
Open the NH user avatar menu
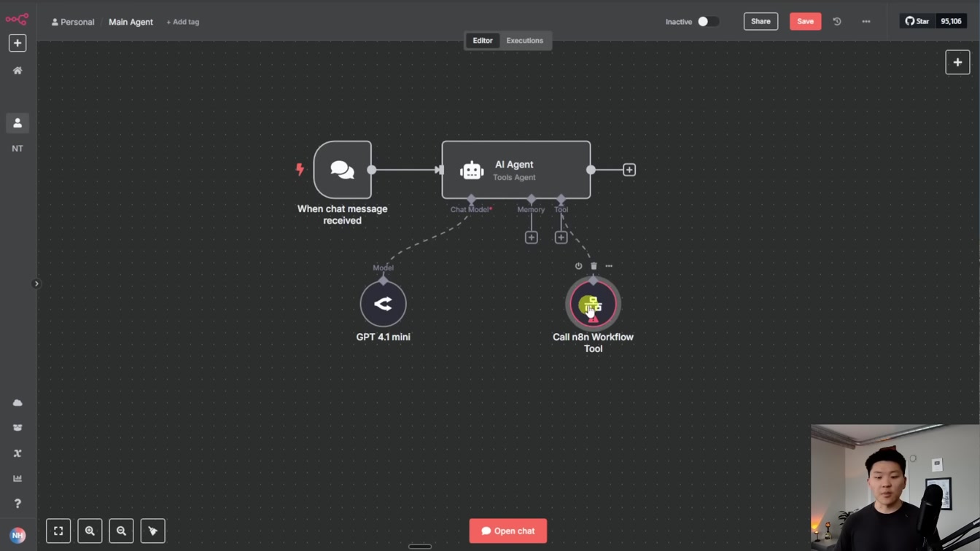(x=17, y=535)
